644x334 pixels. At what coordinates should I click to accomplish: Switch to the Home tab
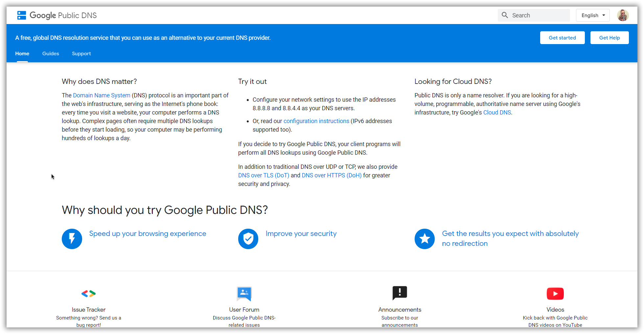click(x=22, y=54)
